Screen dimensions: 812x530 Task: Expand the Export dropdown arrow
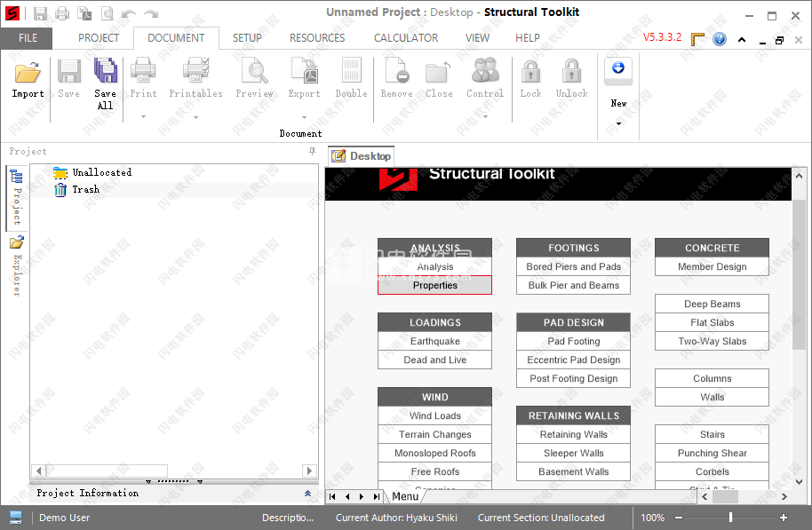coord(305,117)
